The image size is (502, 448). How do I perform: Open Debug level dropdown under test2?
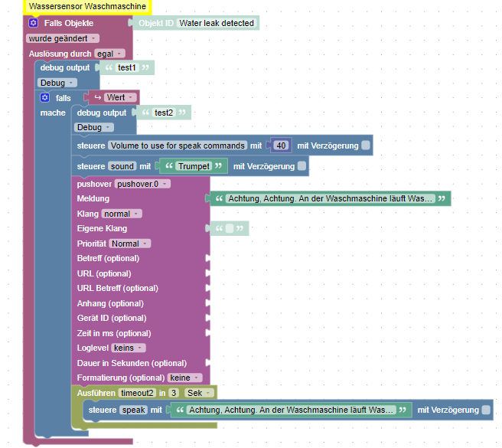pos(94,128)
